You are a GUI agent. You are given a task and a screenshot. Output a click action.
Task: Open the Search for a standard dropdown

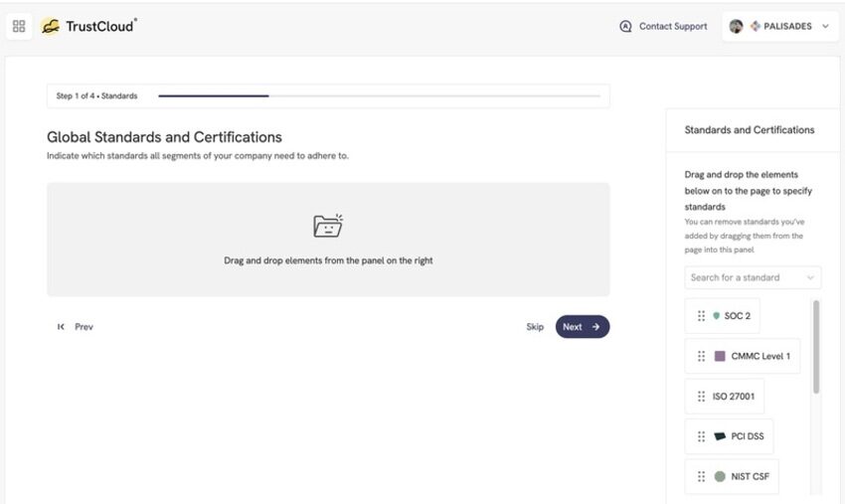point(753,277)
